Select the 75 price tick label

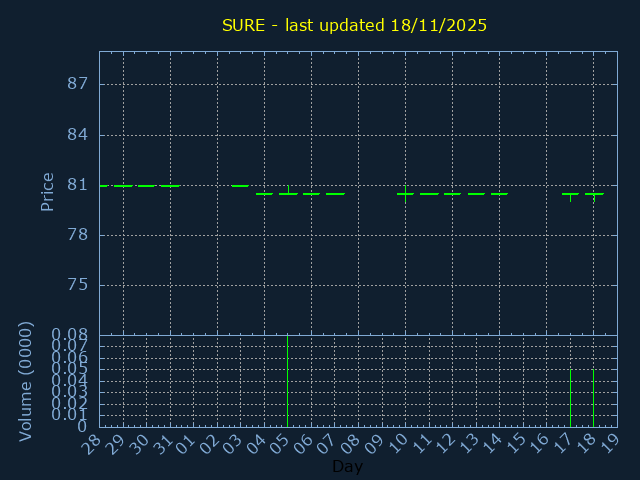pyautogui.click(x=77, y=285)
